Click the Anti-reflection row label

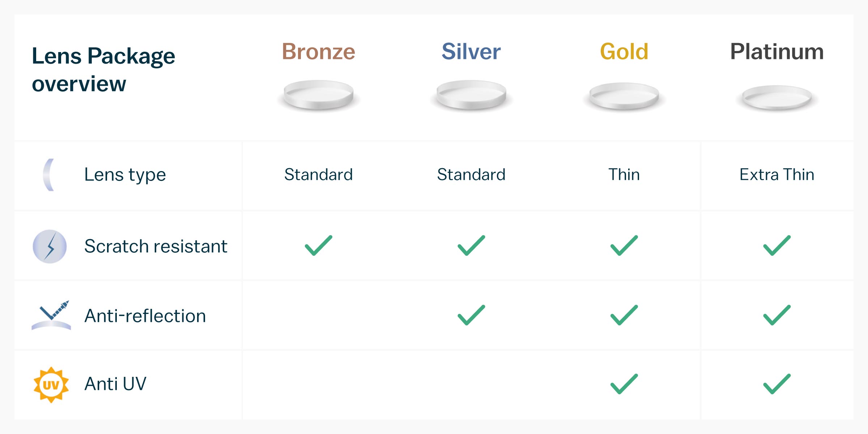pyautogui.click(x=145, y=316)
